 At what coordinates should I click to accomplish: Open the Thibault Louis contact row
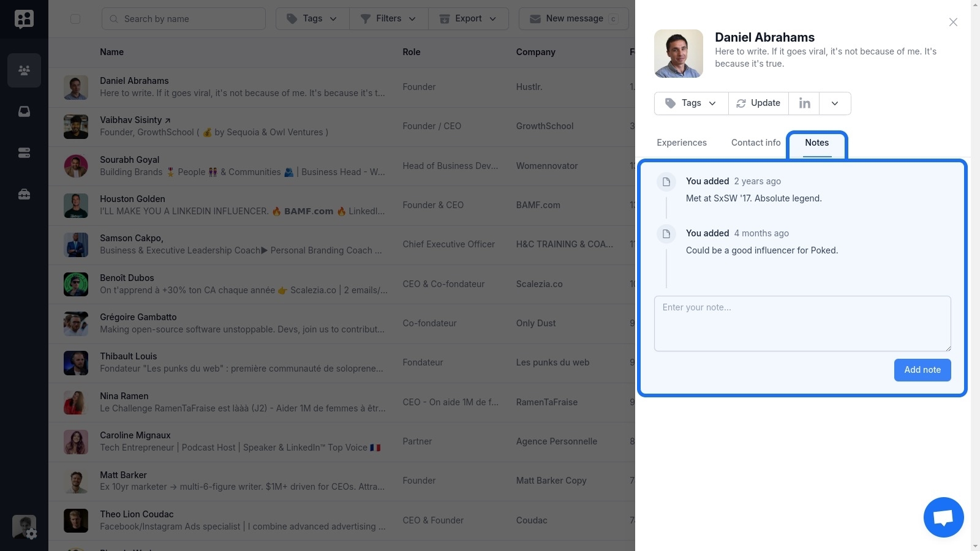coord(342,363)
